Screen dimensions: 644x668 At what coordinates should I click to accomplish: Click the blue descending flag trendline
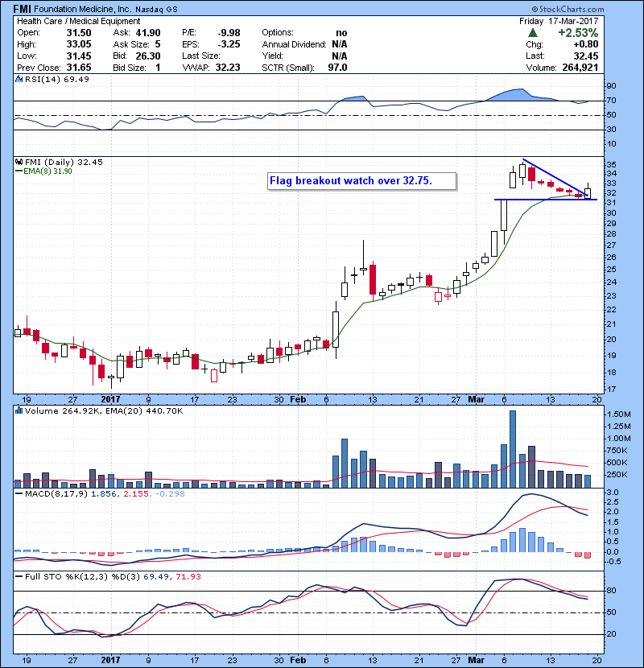pyautogui.click(x=555, y=177)
